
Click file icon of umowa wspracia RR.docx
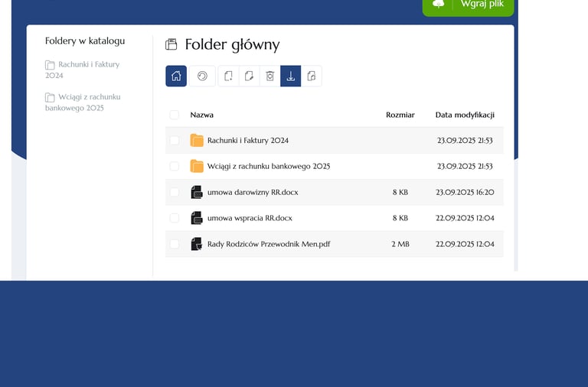197,218
